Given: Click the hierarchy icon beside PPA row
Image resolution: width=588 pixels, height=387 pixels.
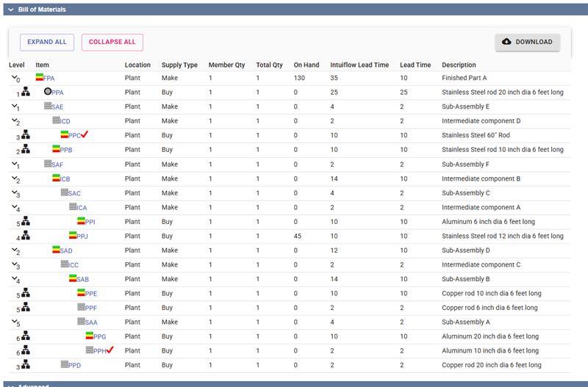Looking at the screenshot, I should pos(25,92).
